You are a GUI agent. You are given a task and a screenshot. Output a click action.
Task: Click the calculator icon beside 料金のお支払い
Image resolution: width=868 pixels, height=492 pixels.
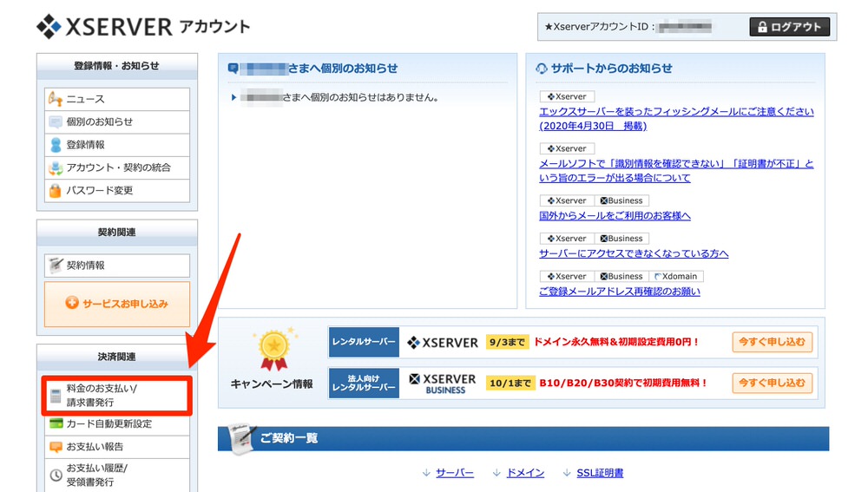click(56, 397)
